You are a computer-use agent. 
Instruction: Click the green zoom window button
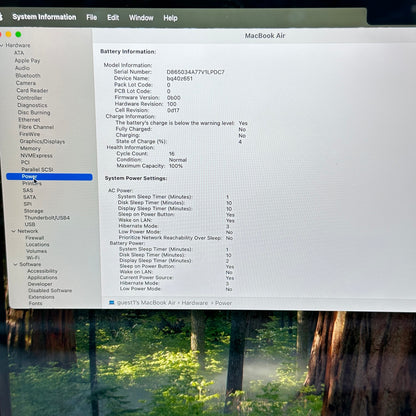click(18, 34)
